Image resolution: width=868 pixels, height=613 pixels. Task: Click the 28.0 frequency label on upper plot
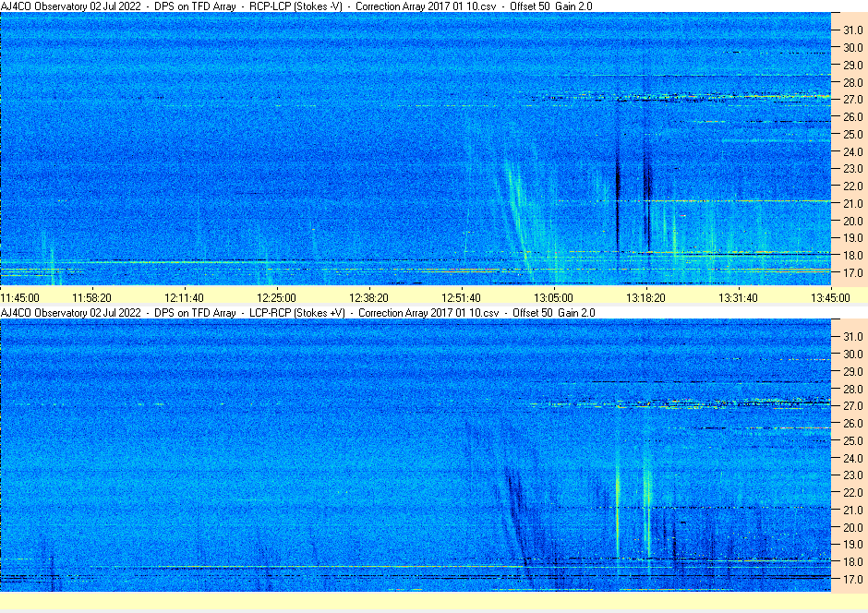(852, 82)
